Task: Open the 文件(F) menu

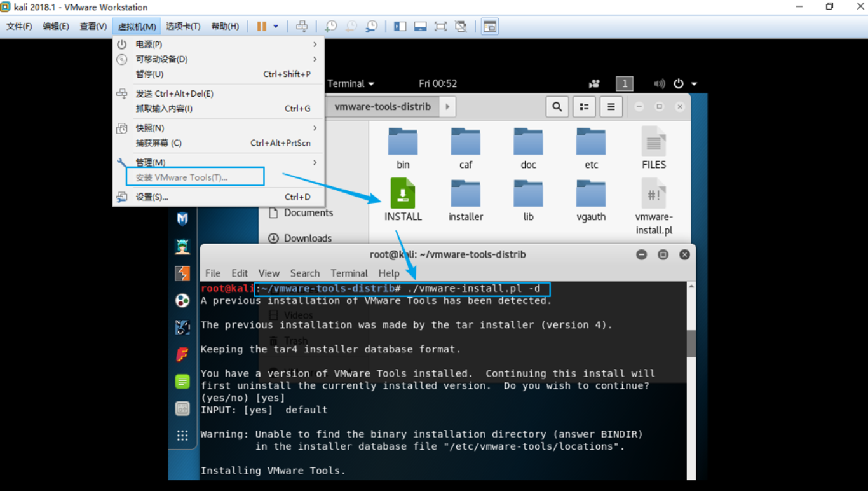Action: [x=19, y=26]
